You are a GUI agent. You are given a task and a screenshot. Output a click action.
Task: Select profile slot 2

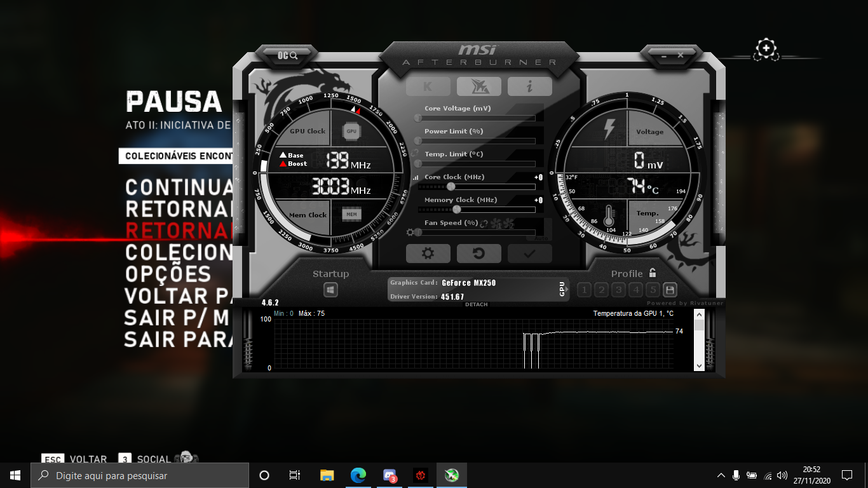pos(601,290)
